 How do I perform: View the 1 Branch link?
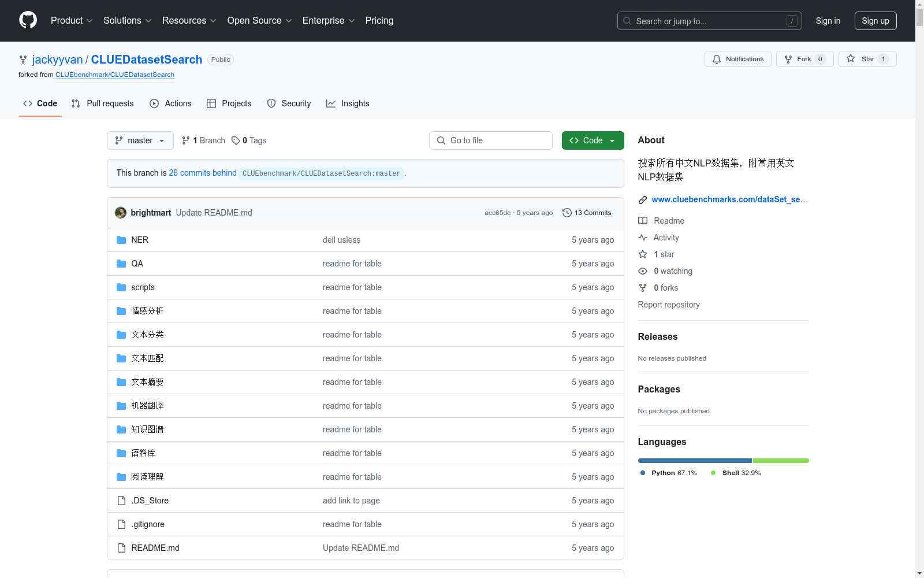point(203,140)
